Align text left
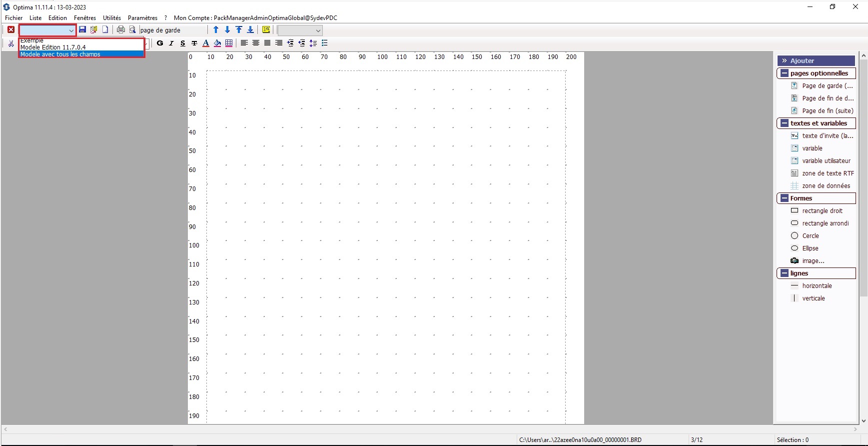868x446 pixels. 244,43
